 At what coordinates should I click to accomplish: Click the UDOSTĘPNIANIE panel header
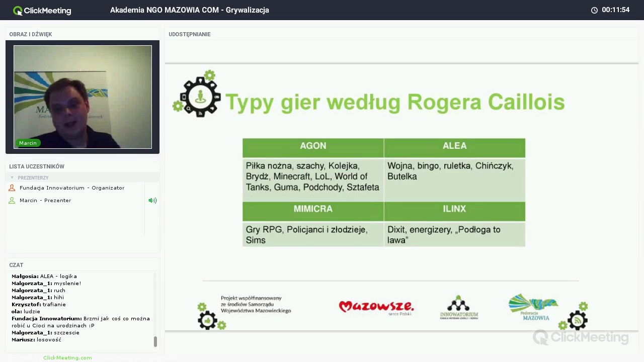(190, 34)
